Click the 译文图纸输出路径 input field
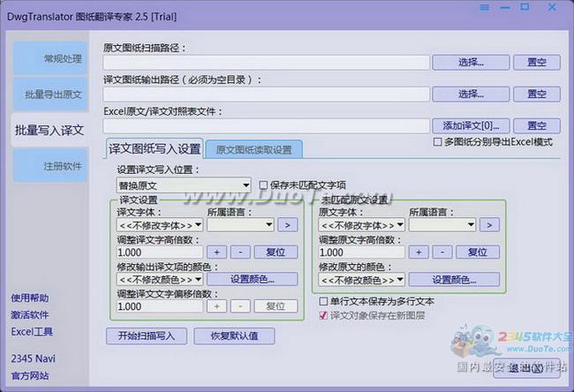The image size is (574, 392). (x=266, y=94)
